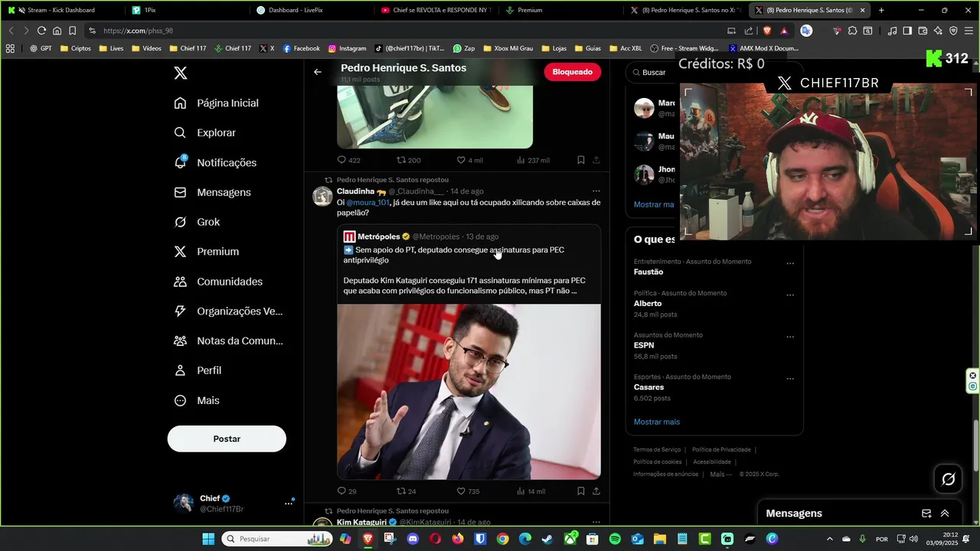This screenshot has width=980, height=551.
Task: Open the floating Grok button
Action: (949, 479)
